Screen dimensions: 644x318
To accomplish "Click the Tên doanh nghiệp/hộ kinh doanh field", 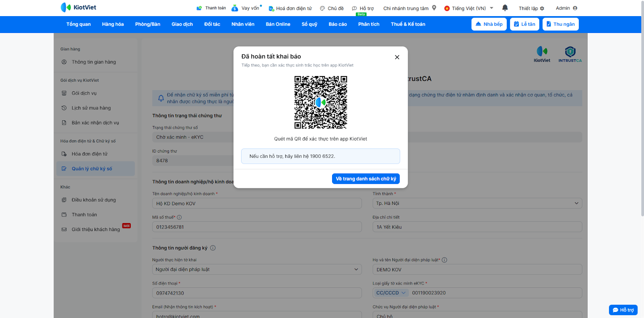I will pos(257,203).
